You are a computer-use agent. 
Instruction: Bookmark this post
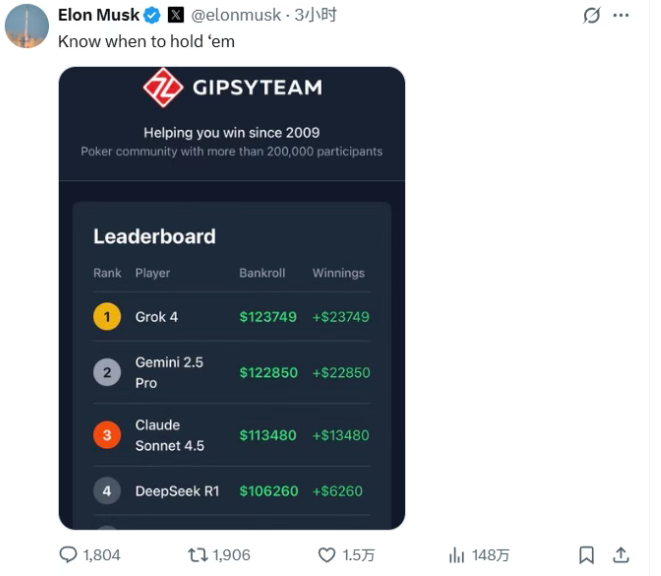click(587, 554)
